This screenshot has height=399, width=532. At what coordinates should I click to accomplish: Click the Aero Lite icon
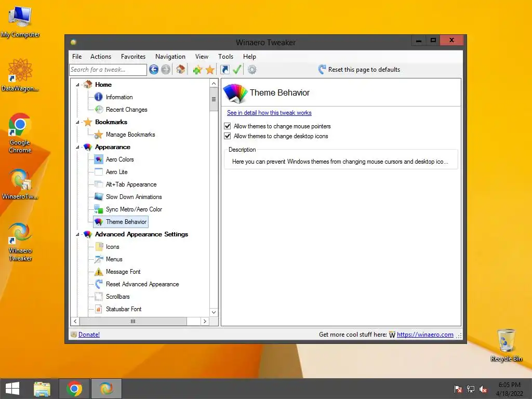pos(99,172)
